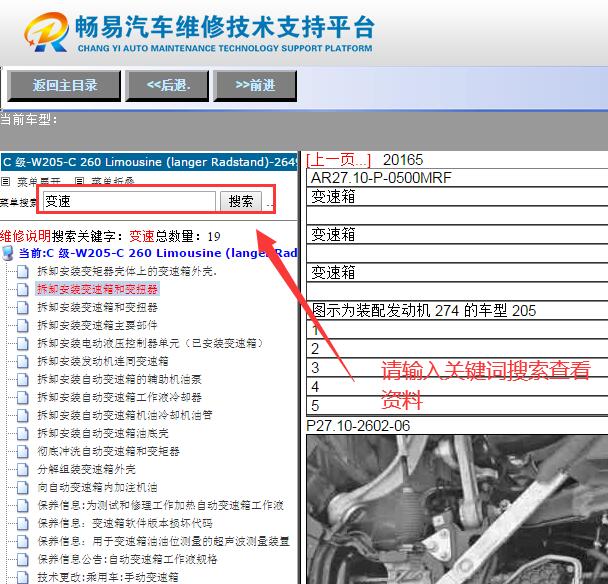Image resolution: width=608 pixels, height=584 pixels.
Task: Click table row numbered 5
Action: tap(457, 406)
